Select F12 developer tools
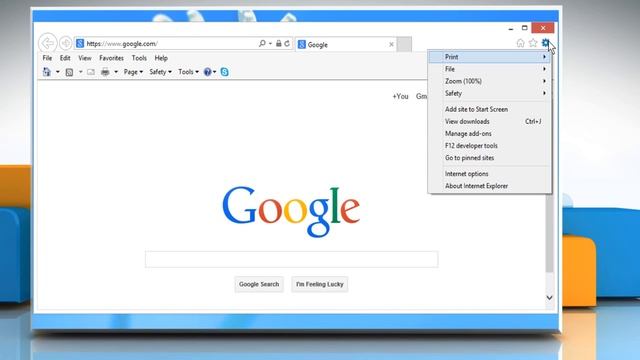Image resolution: width=640 pixels, height=360 pixels. (x=490, y=146)
